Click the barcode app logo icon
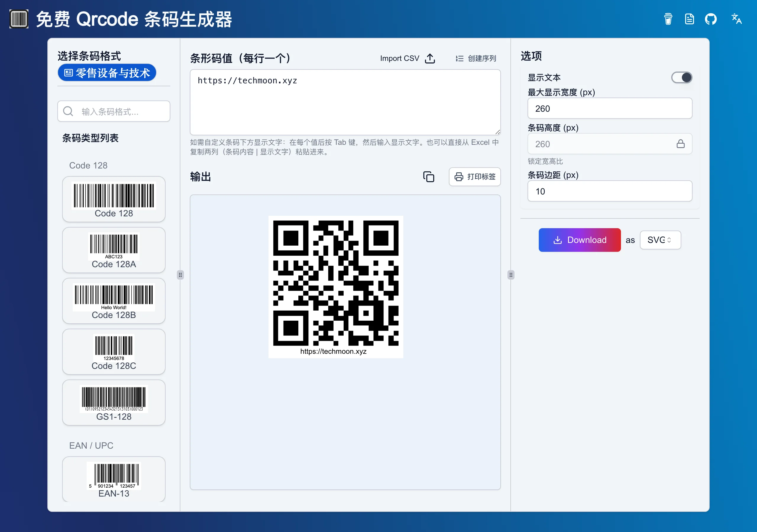 [19, 19]
